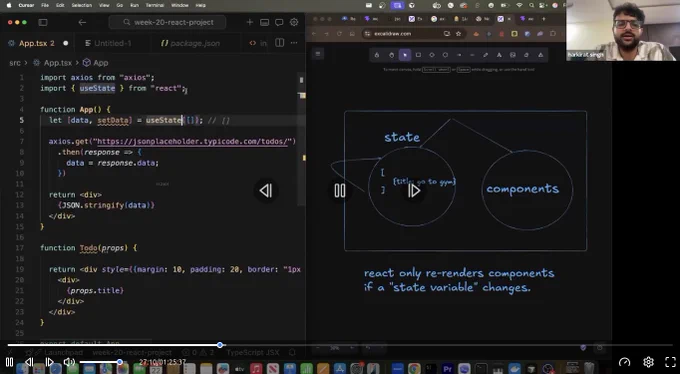Bookmark the page with the star icon
This screenshot has height=374, width=680.
[458, 34]
